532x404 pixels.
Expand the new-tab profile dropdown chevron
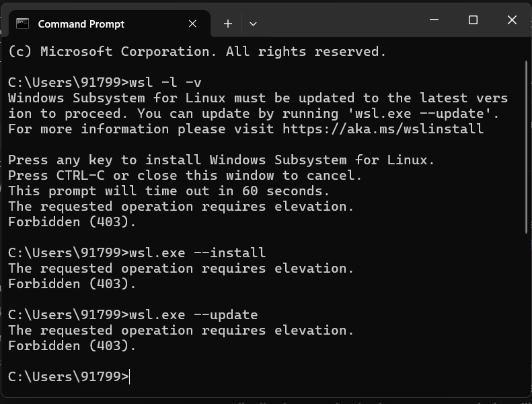pos(253,24)
